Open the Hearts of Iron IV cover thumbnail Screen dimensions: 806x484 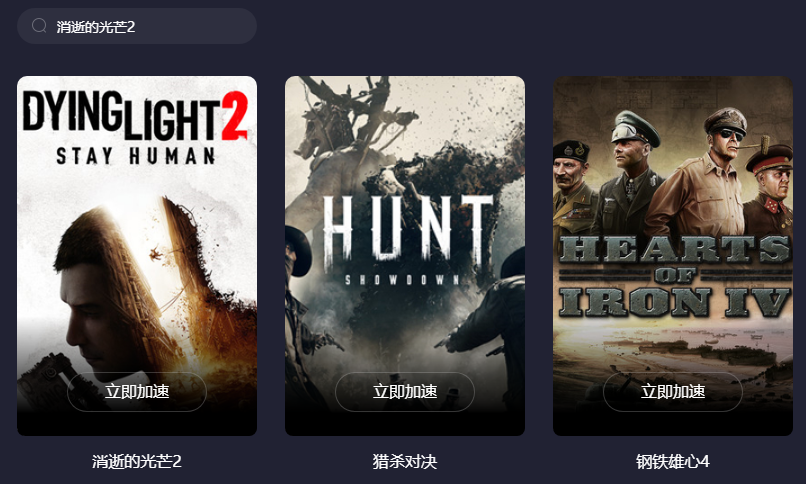pyautogui.click(x=673, y=256)
